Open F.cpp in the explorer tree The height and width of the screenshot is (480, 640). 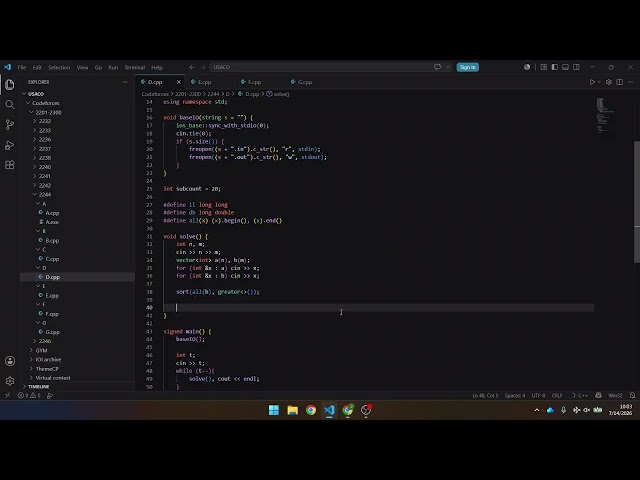click(52, 314)
